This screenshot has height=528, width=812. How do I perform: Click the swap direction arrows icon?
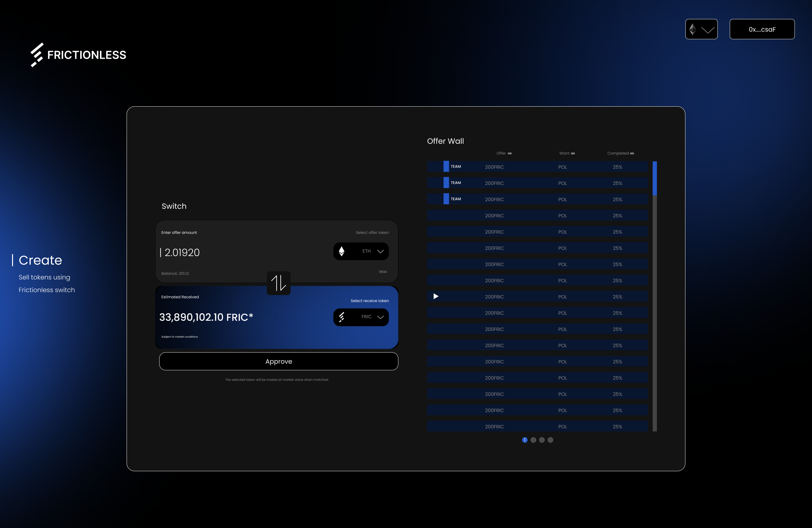(x=278, y=283)
